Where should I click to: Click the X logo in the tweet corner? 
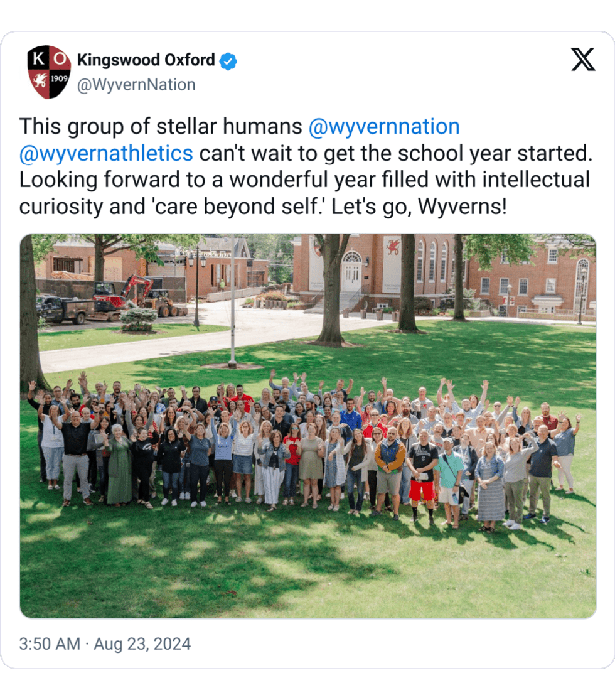(x=583, y=60)
